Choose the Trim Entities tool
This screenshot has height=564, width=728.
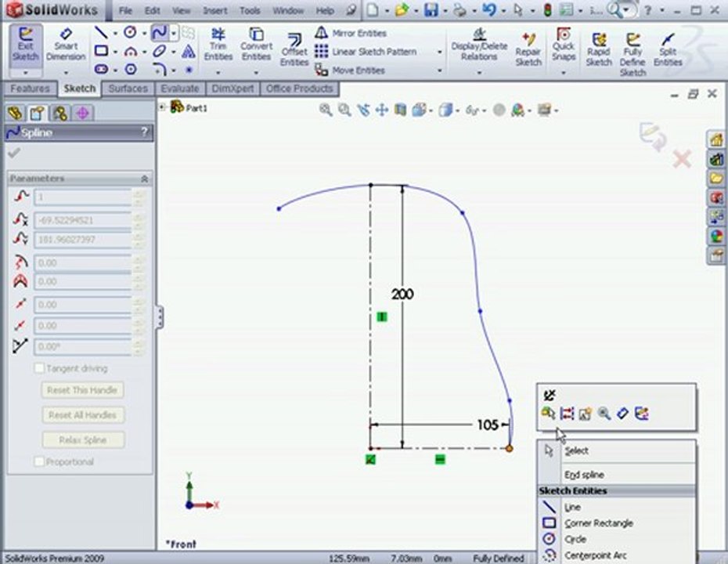tap(218, 45)
